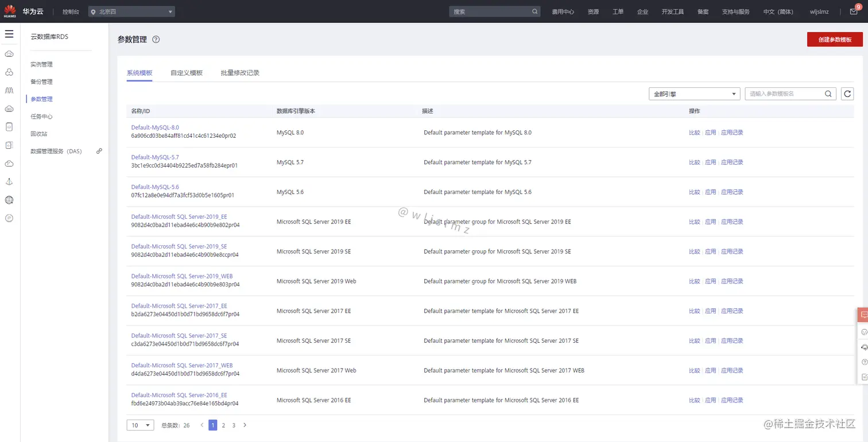Open the hamburger menu icon
Screen dimensions: 868x442
[x=9, y=34]
